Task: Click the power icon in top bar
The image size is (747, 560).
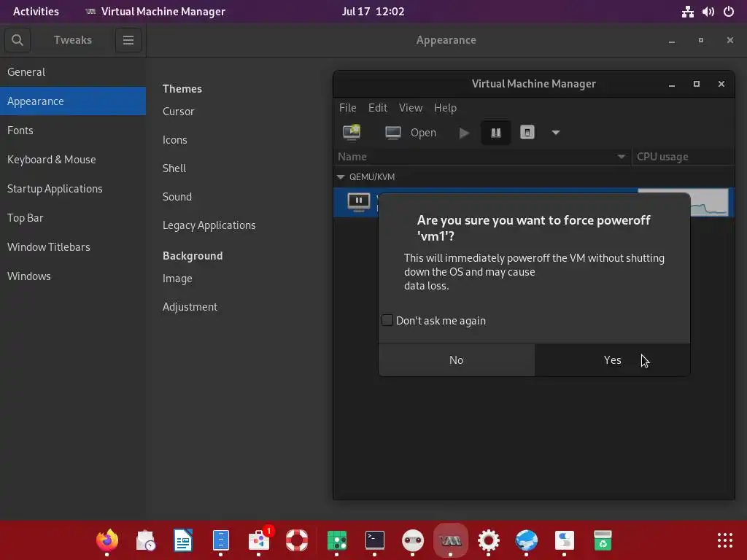Action: (x=729, y=12)
